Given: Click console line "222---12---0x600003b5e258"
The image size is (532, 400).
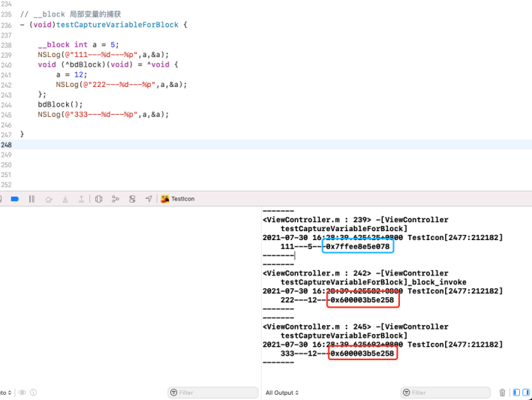Looking at the screenshot, I should [337, 300].
